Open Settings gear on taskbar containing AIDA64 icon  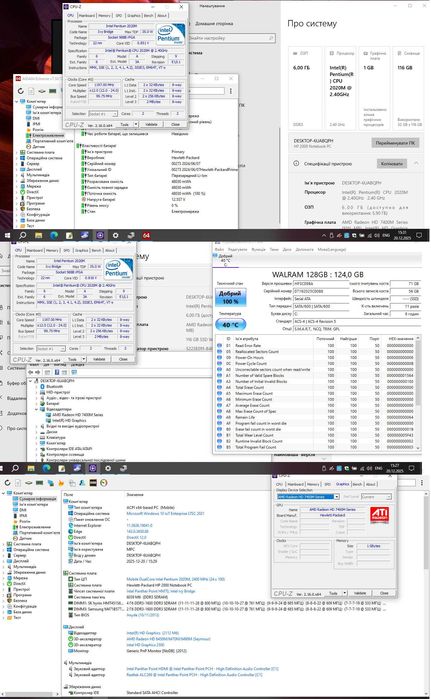point(115,235)
